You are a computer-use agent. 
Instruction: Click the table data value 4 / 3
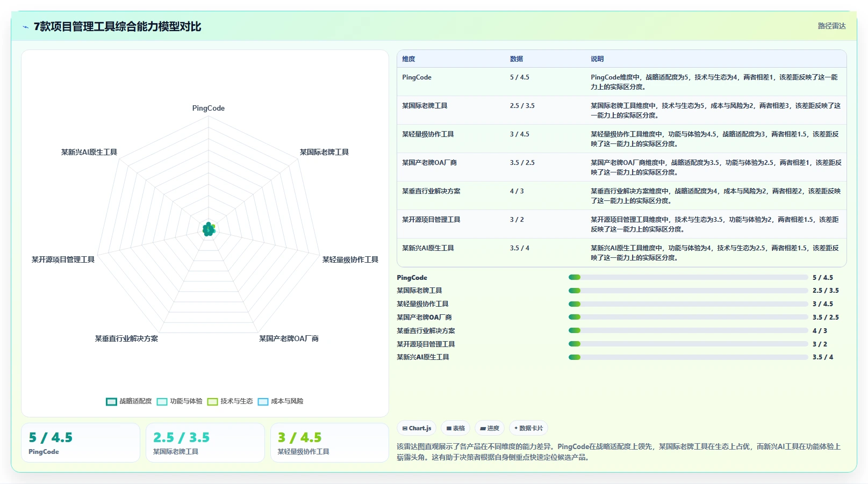tap(517, 191)
